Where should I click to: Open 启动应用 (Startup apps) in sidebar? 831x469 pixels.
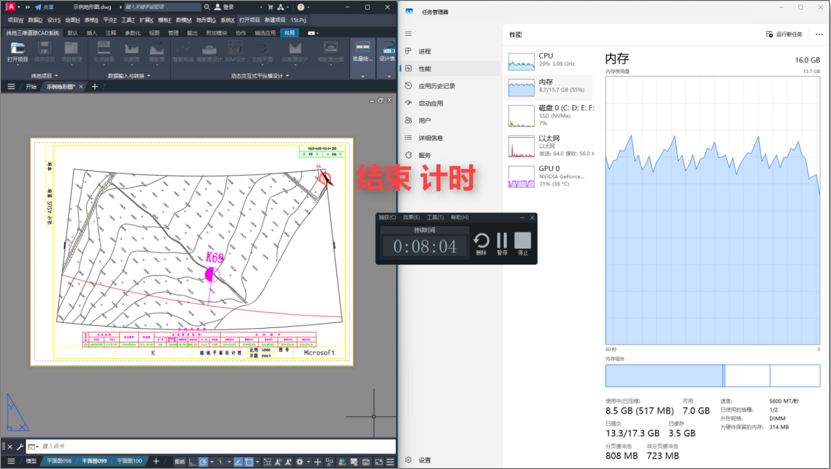431,103
